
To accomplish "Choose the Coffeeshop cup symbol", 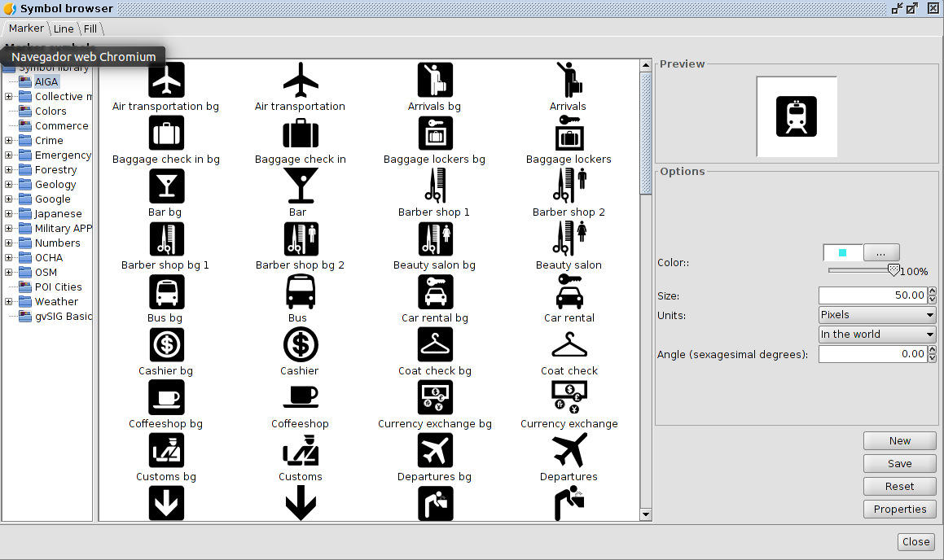I will click(300, 397).
